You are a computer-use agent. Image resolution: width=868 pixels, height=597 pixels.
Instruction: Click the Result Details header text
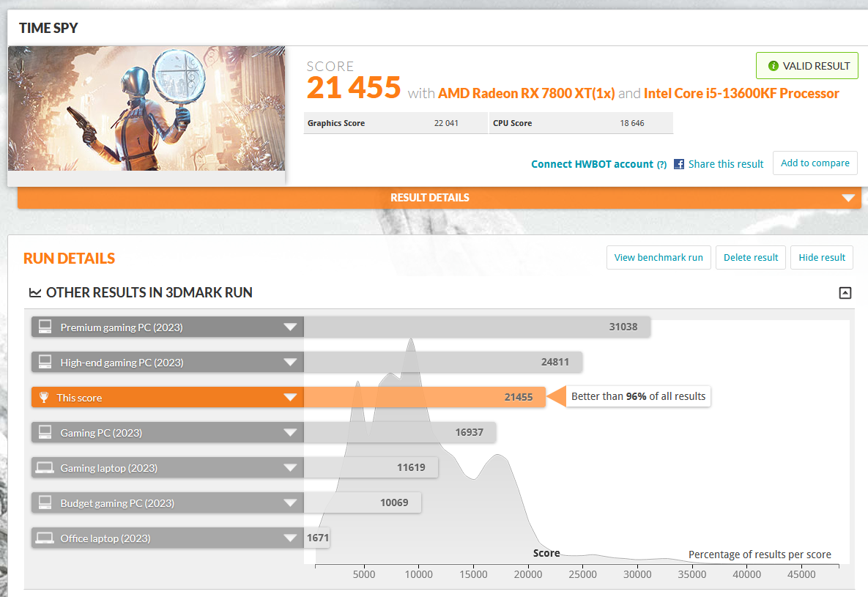tap(429, 198)
